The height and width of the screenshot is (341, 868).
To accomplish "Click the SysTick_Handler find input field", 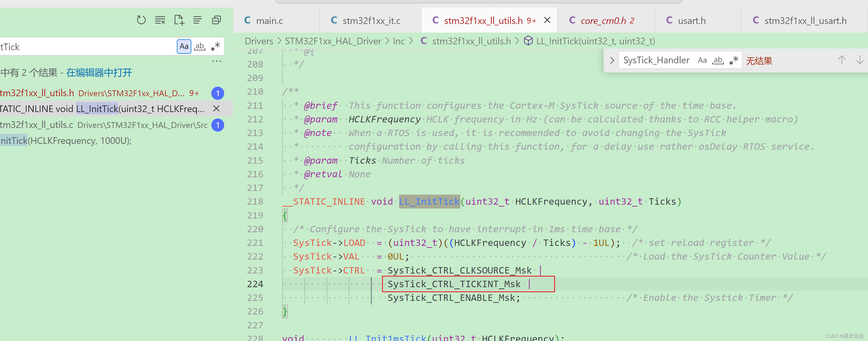I will point(656,61).
